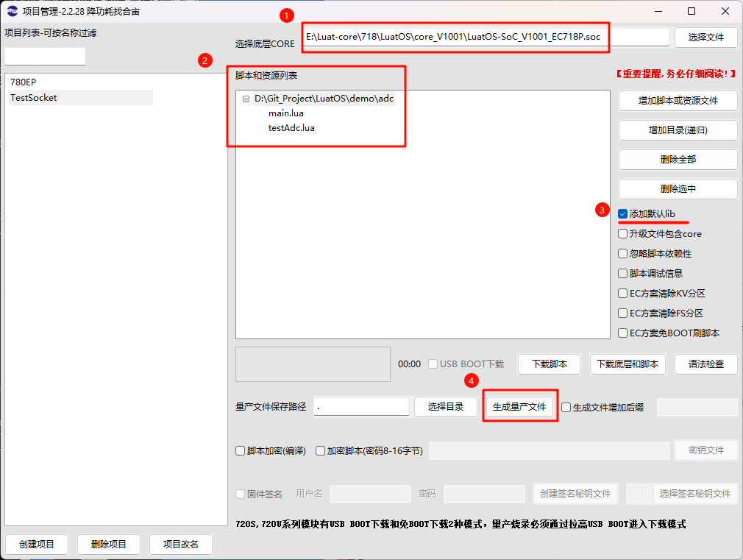The image size is (743, 560).
Task: Toggle off 添加默认lib
Action: [x=622, y=213]
